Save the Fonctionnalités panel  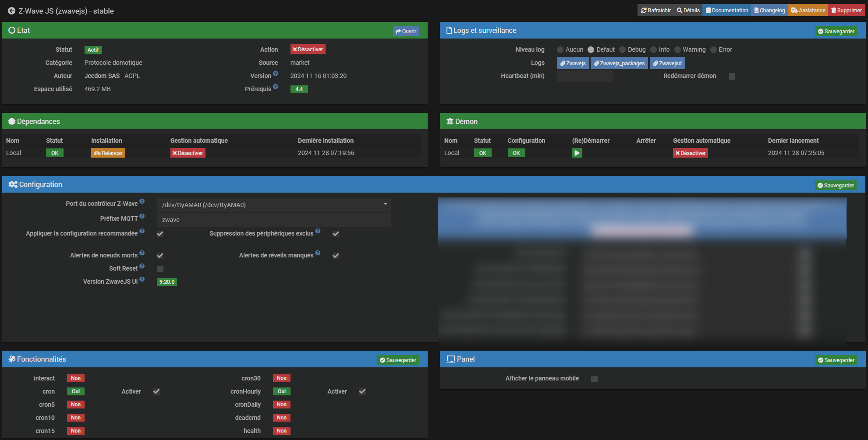click(398, 360)
